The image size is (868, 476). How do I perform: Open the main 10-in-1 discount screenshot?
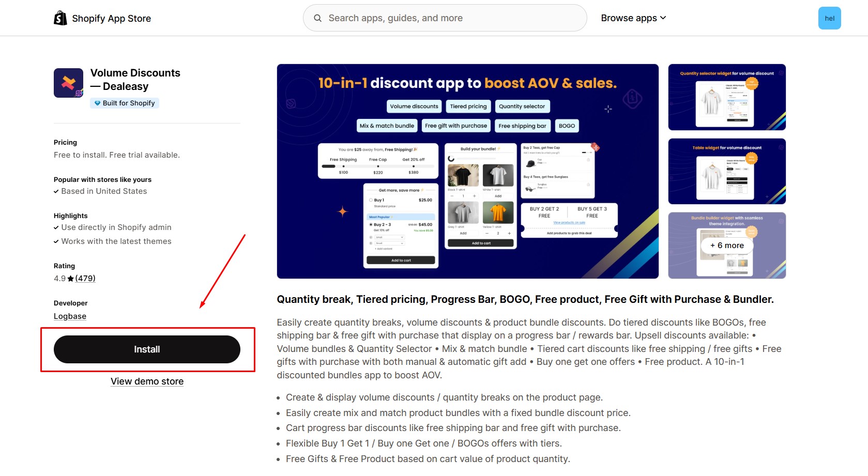tap(468, 171)
